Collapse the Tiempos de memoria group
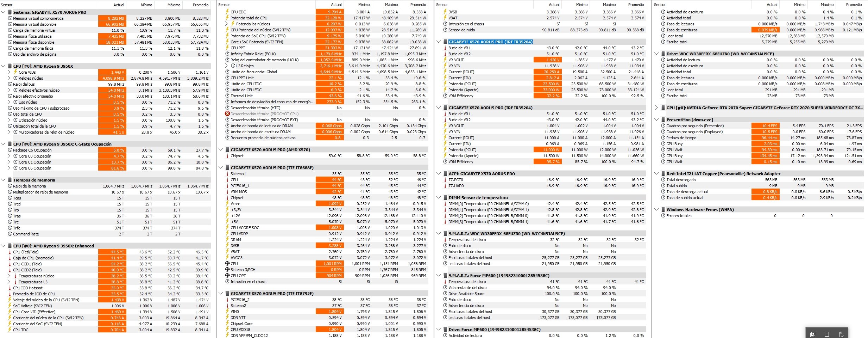Viewport: 868px width, 338px height. click(x=4, y=180)
